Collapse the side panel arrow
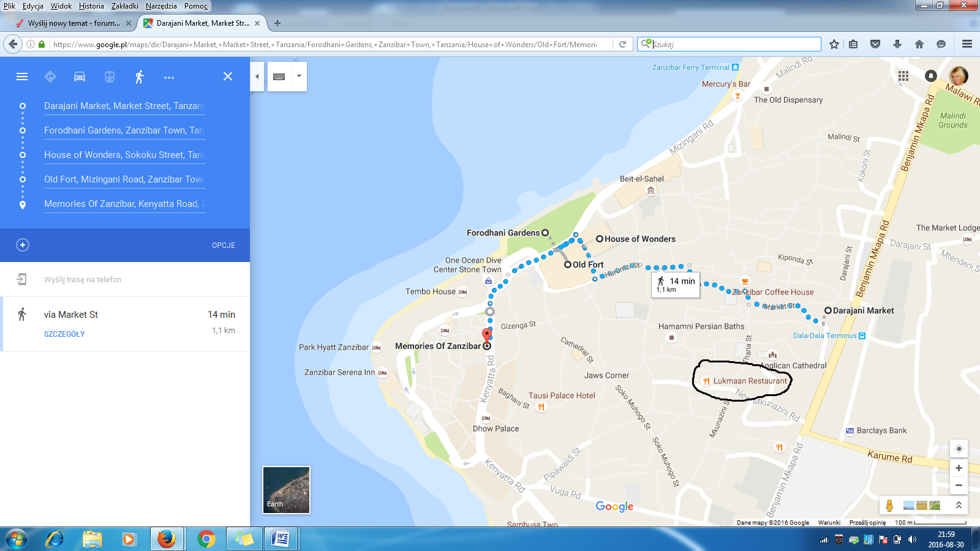 click(x=257, y=77)
